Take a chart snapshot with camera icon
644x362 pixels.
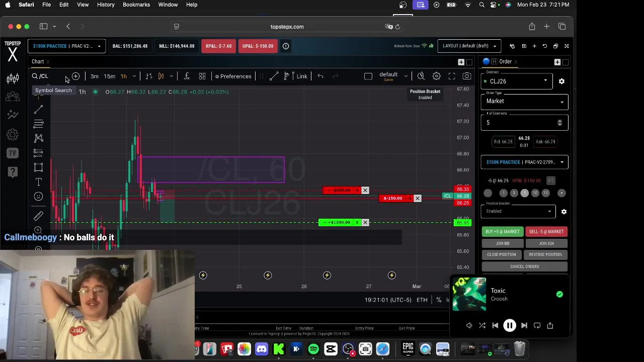pos(467,76)
